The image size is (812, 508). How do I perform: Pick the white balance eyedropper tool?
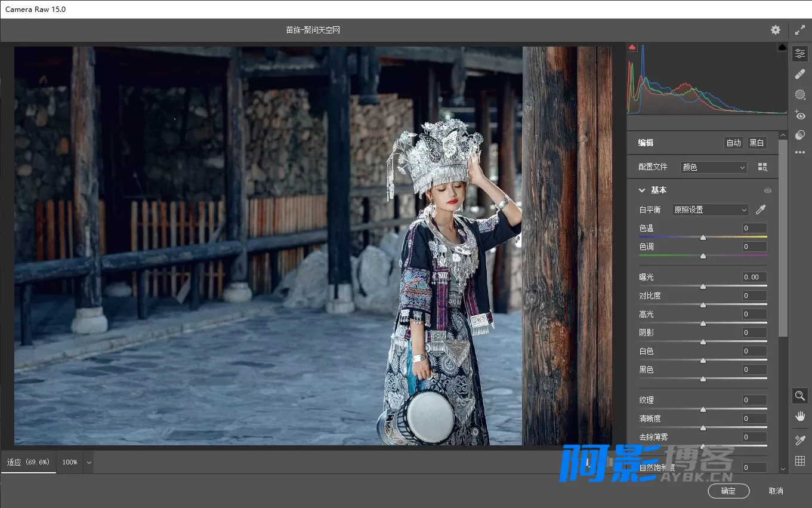point(760,210)
